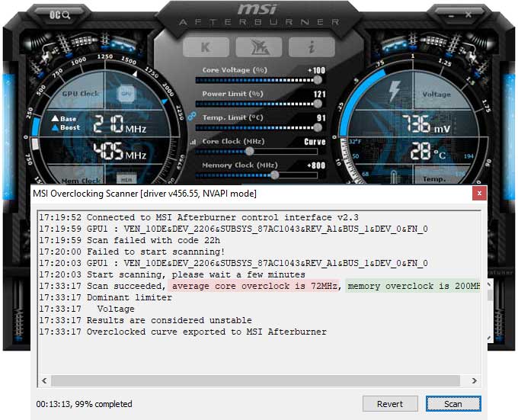
Task: Select the 'Dominant limiter' log line
Action: coord(105,297)
